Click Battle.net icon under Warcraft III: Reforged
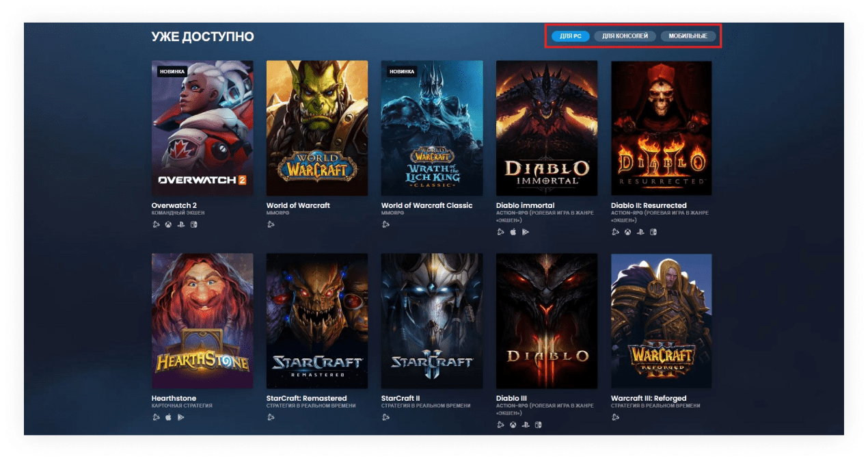This screenshot has width=868, height=461. point(615,417)
